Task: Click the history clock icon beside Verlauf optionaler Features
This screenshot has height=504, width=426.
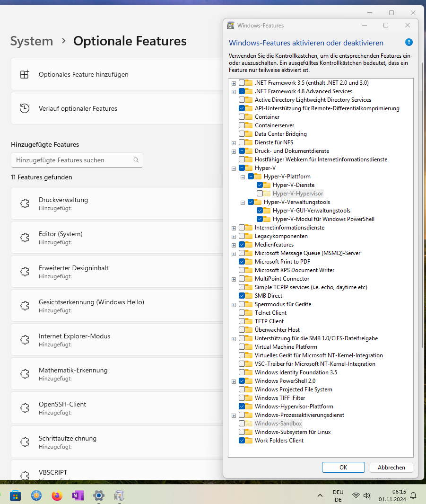Action: pyautogui.click(x=25, y=108)
